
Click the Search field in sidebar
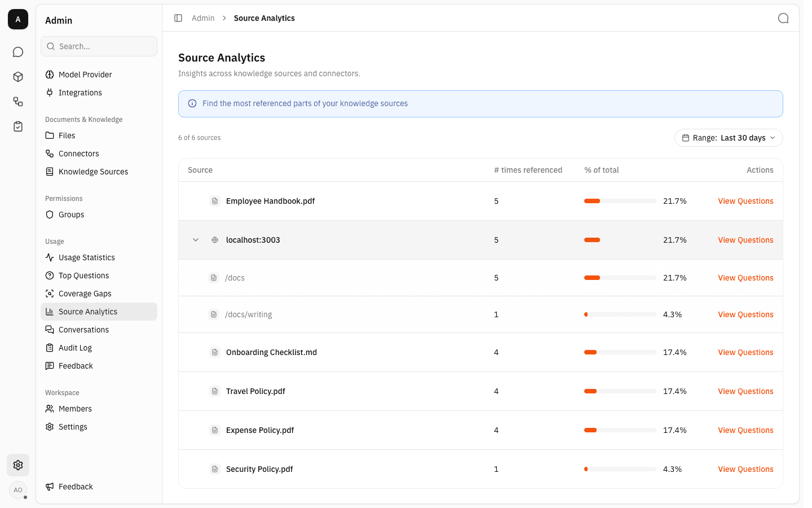(99, 46)
